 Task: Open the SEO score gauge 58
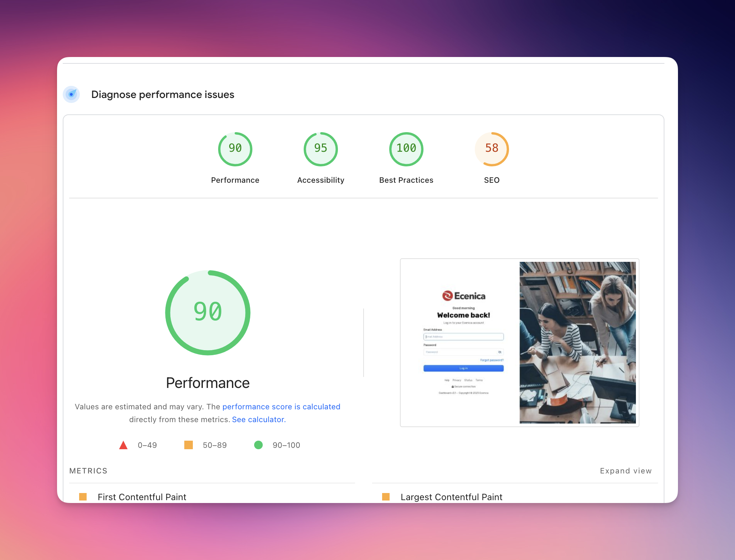(x=492, y=149)
